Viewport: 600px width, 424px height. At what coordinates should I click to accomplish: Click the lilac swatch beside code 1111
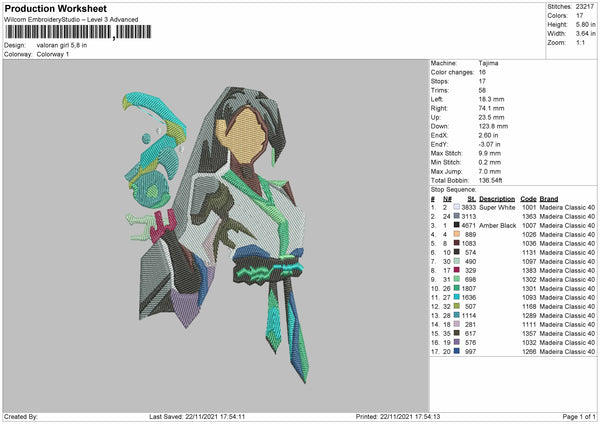click(x=457, y=324)
